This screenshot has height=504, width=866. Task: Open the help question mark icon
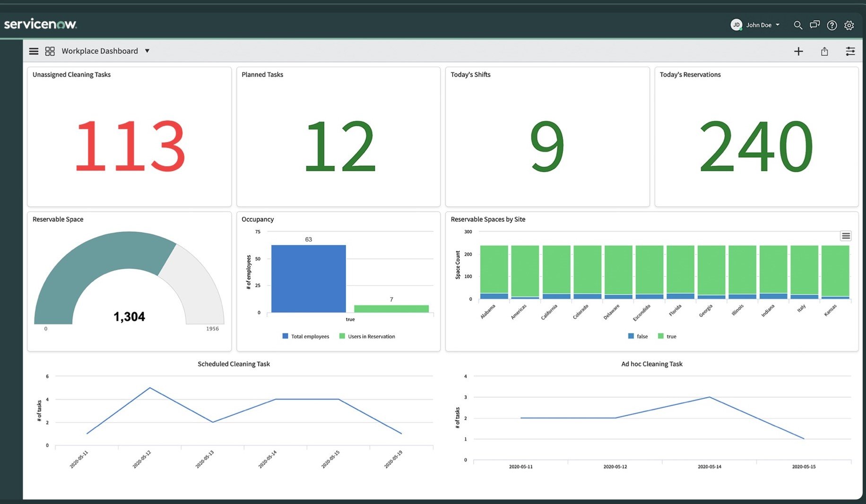tap(831, 25)
